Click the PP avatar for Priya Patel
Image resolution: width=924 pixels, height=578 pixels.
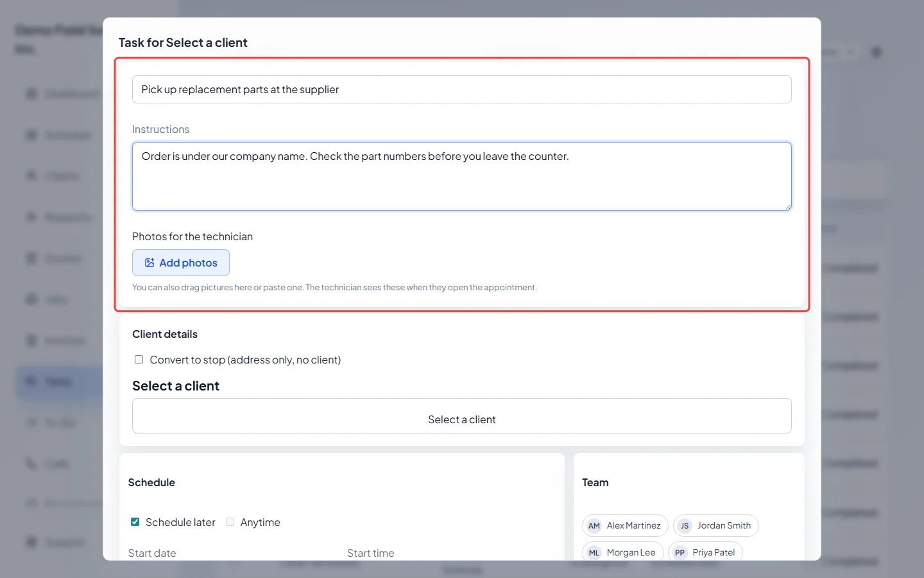point(680,552)
